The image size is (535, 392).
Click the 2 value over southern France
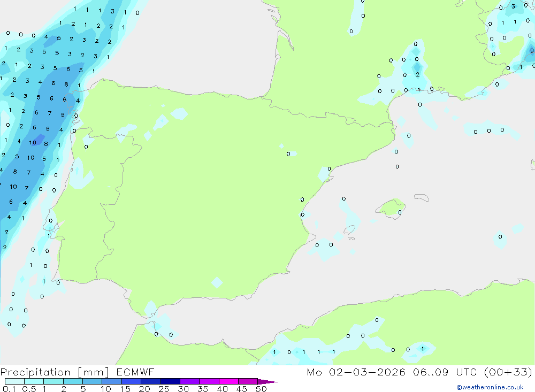click(x=418, y=74)
